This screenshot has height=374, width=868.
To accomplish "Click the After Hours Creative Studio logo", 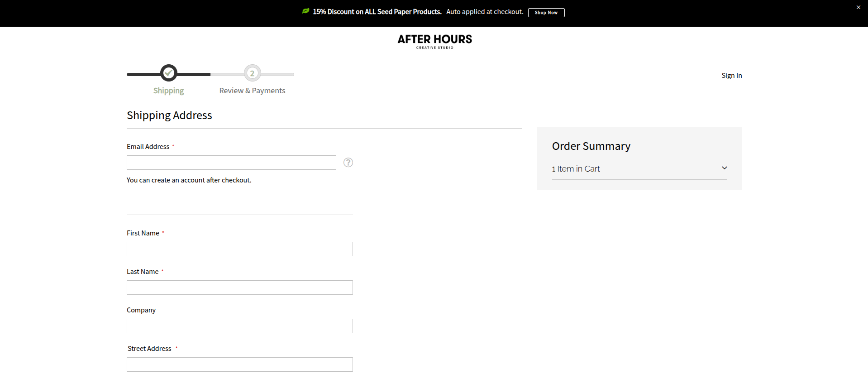I will (434, 41).
